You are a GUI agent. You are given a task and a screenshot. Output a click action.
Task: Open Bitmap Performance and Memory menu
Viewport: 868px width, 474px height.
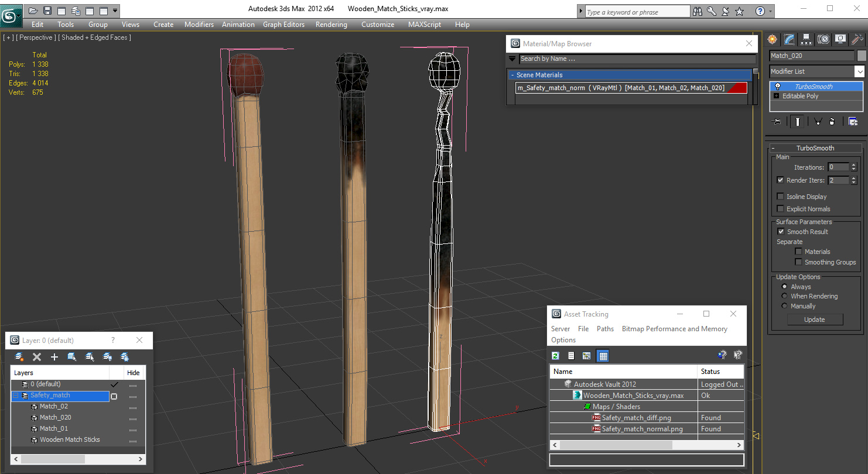click(x=675, y=329)
